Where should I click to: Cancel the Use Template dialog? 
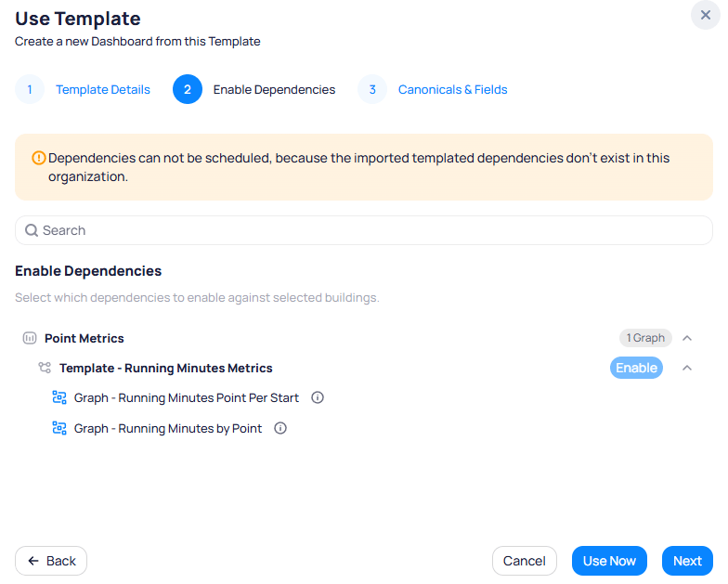click(x=524, y=561)
